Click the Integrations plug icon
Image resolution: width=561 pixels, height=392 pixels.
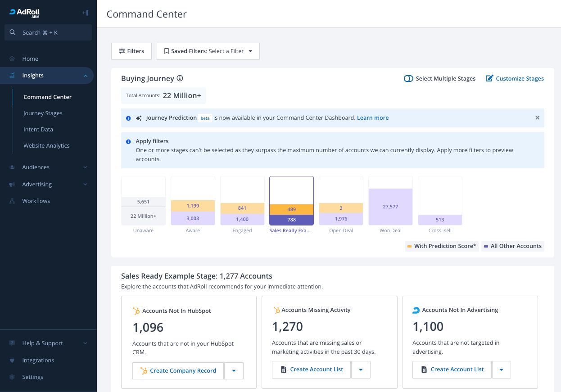coord(12,360)
